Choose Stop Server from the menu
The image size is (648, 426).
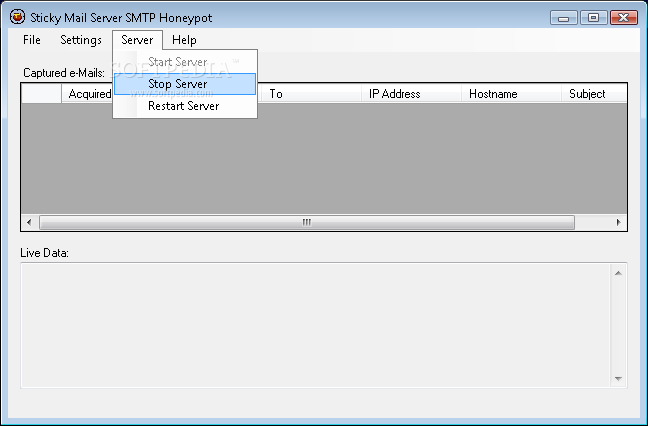pos(185,84)
